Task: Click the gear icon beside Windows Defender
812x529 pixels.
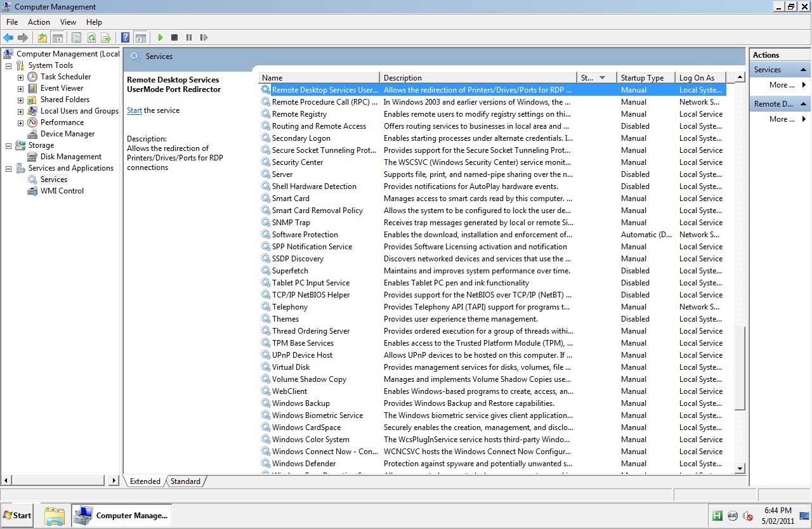Action: 266,464
